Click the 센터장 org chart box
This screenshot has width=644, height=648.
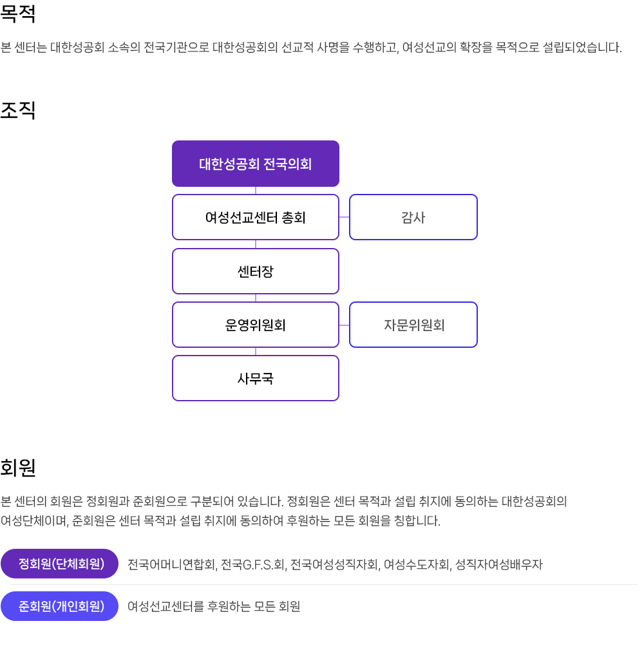coord(256,271)
